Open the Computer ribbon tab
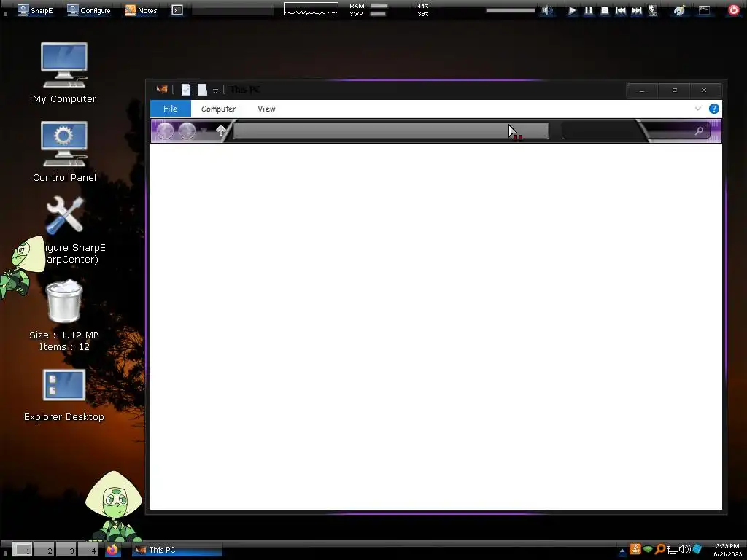This screenshot has width=747, height=560. pyautogui.click(x=219, y=109)
